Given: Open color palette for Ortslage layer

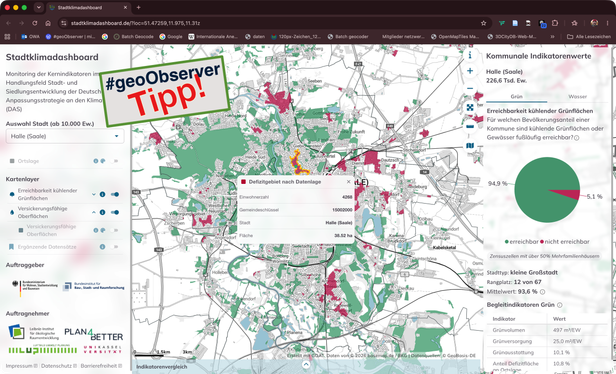Looking at the screenshot, I should click(x=103, y=161).
